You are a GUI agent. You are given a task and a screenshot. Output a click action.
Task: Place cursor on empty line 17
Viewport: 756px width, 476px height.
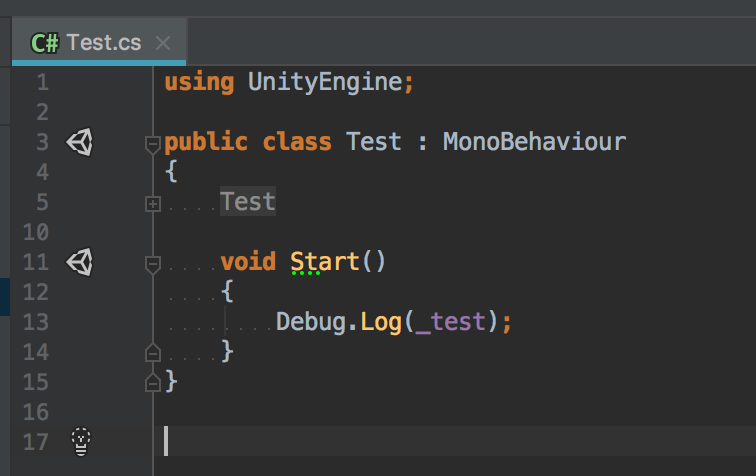point(455,441)
